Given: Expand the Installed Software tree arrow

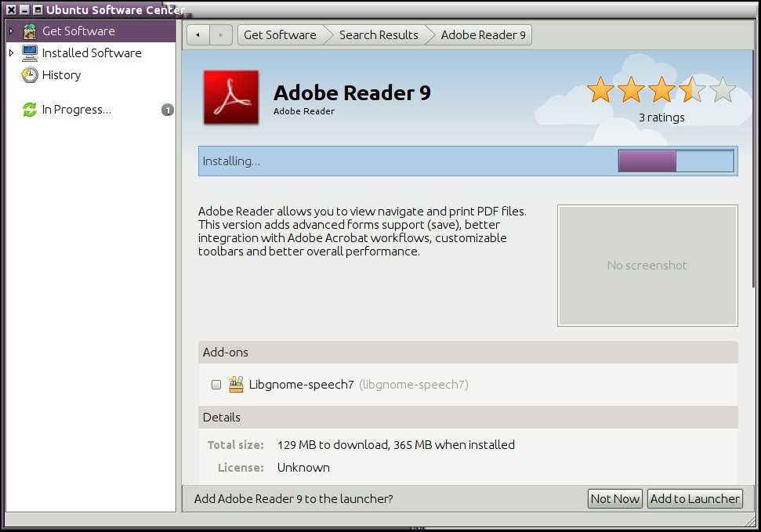Looking at the screenshot, I should pos(11,53).
